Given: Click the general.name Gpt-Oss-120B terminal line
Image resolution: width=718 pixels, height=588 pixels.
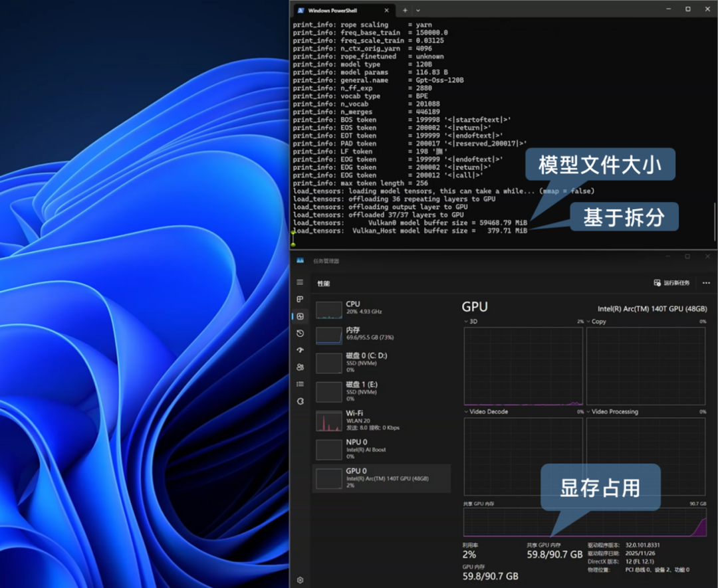Looking at the screenshot, I should [x=378, y=80].
